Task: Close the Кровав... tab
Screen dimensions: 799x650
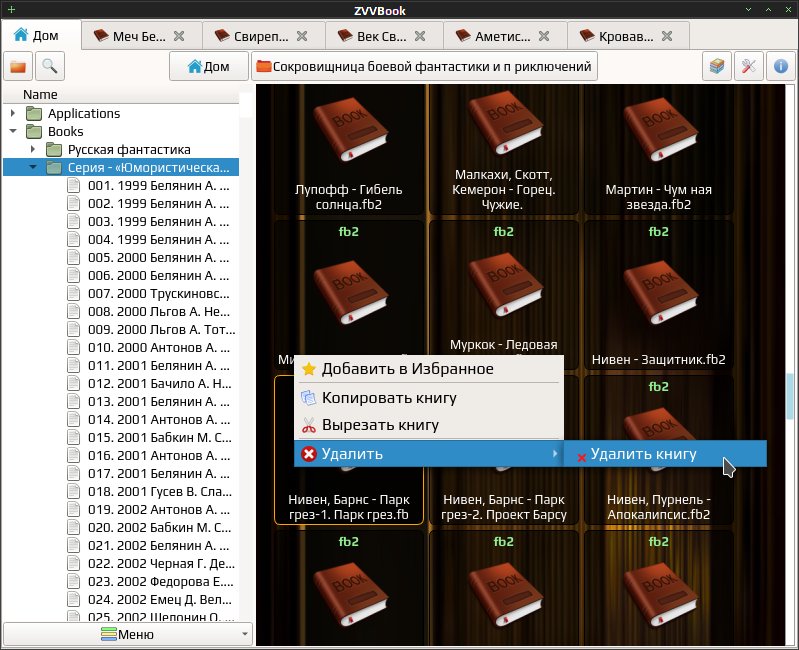Action: click(667, 36)
